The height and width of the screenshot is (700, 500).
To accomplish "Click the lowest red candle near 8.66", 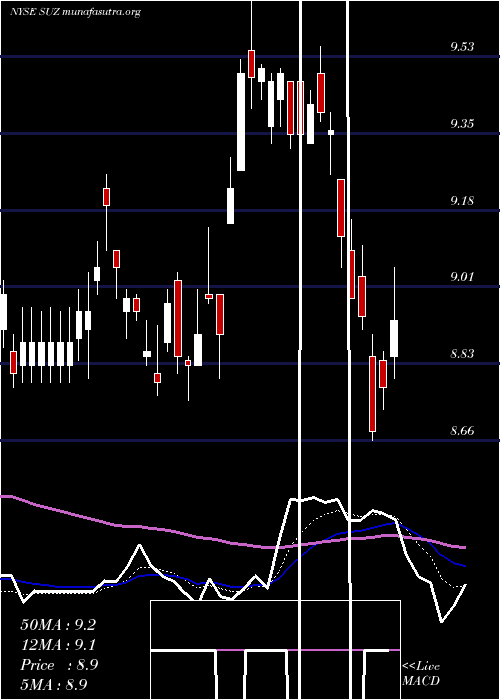I will point(372,394).
